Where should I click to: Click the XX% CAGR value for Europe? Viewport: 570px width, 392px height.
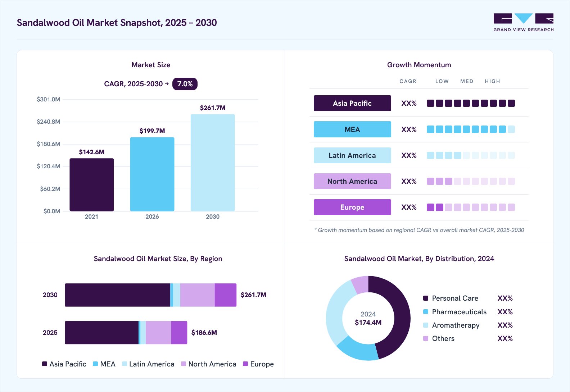pyautogui.click(x=409, y=207)
